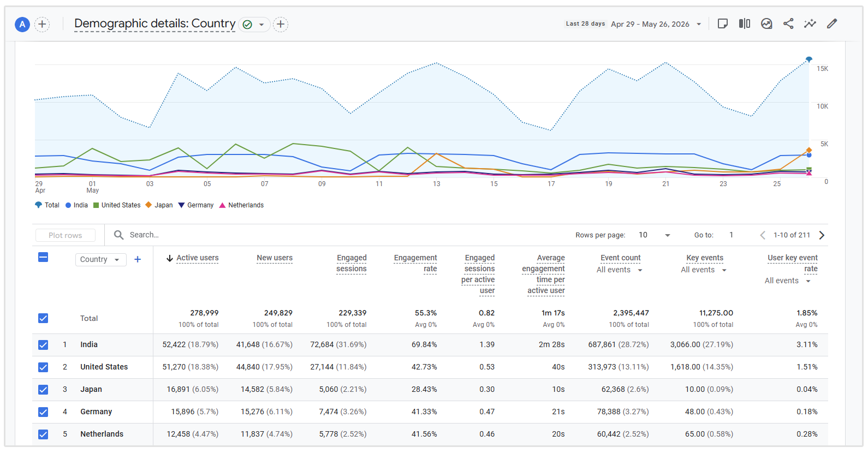
Task: Click the Germany country name
Action: [x=96, y=412]
